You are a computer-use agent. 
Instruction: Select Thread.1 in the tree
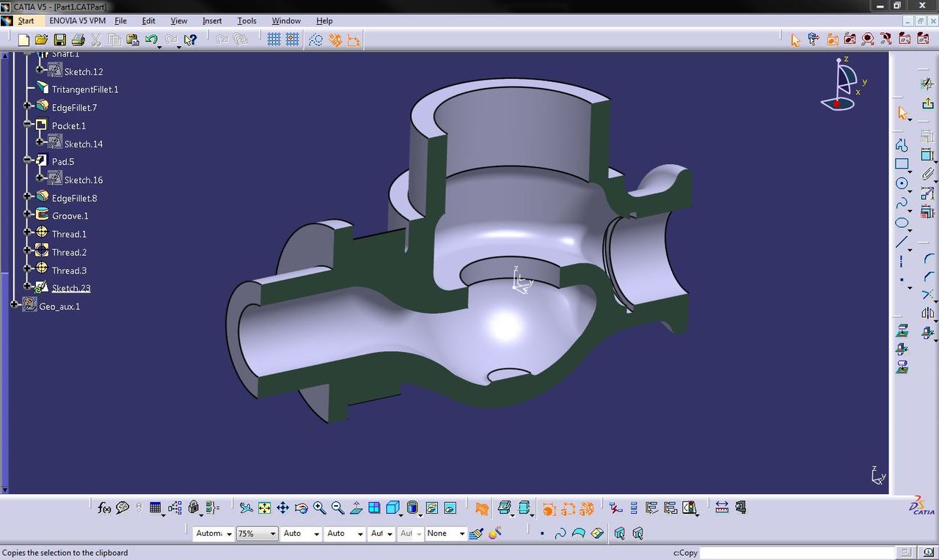(69, 234)
